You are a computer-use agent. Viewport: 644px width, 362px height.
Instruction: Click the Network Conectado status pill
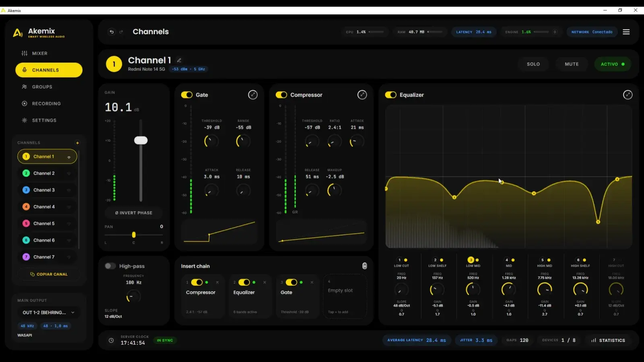[592, 32]
